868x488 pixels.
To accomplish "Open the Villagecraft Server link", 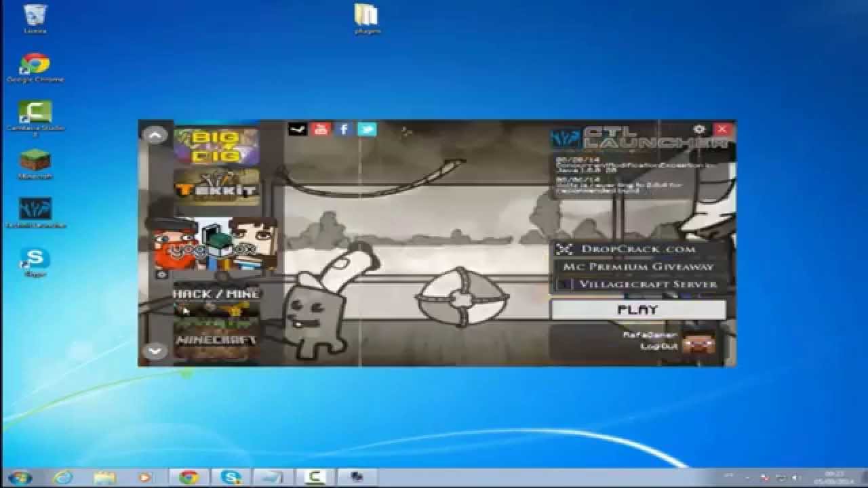I will [x=637, y=284].
